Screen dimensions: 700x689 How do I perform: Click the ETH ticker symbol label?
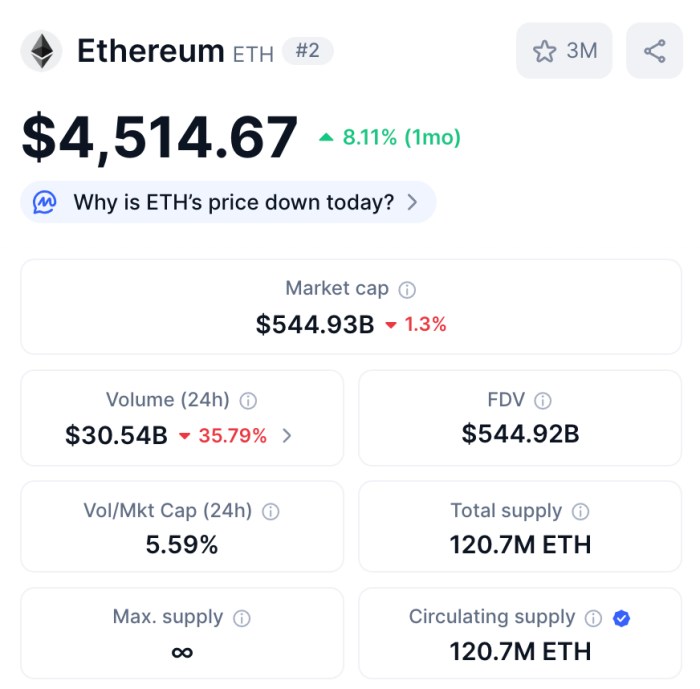tap(253, 53)
